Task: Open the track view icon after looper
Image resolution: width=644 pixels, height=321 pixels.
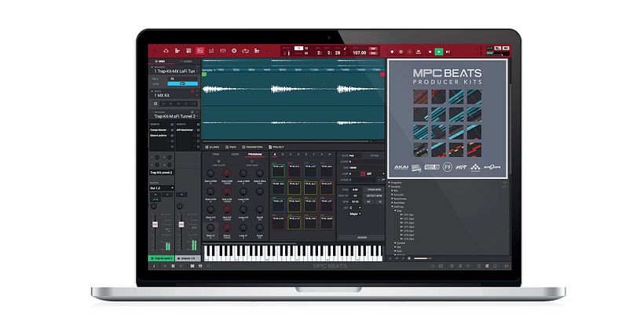Action: (257, 51)
